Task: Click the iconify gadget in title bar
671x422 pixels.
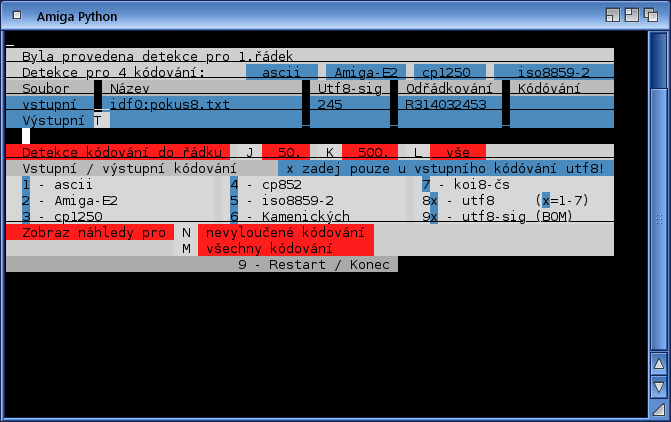Action: pyautogui.click(x=613, y=15)
